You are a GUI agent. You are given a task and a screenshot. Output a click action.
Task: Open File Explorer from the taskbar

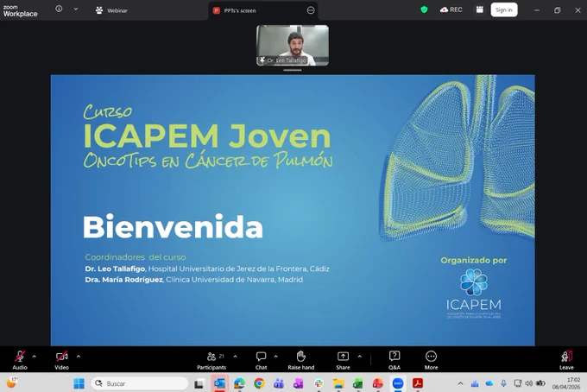pyautogui.click(x=338, y=383)
